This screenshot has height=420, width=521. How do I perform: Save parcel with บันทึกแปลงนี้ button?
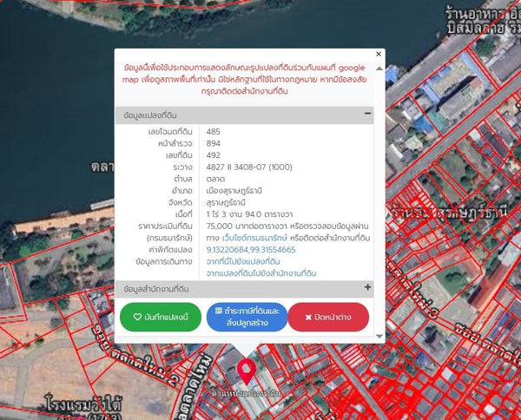click(161, 317)
